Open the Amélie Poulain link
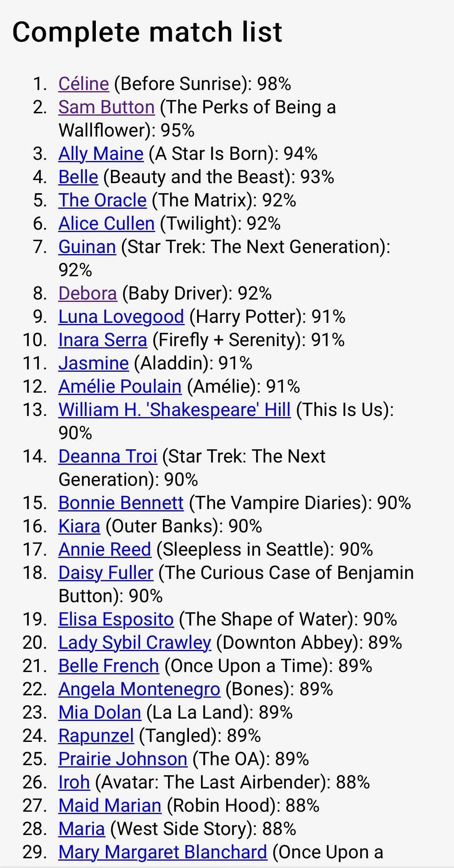The image size is (454, 868). click(120, 386)
